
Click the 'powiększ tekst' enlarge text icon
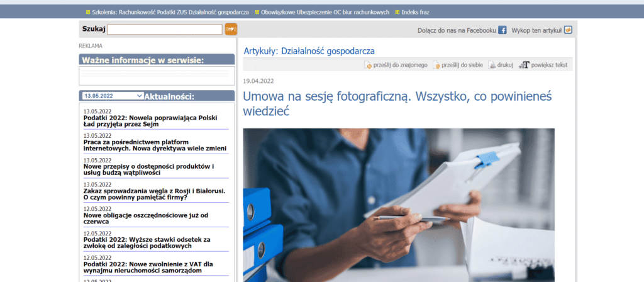coord(524,65)
